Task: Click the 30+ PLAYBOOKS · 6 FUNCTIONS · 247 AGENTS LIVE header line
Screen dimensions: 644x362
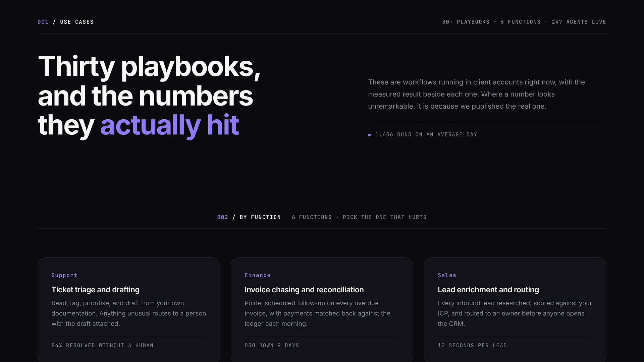Action: (524, 22)
